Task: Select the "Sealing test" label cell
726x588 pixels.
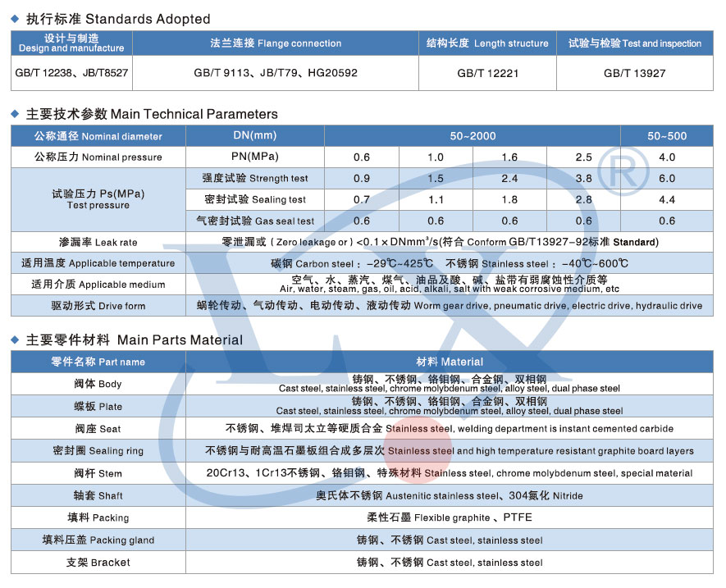Action: (x=255, y=199)
